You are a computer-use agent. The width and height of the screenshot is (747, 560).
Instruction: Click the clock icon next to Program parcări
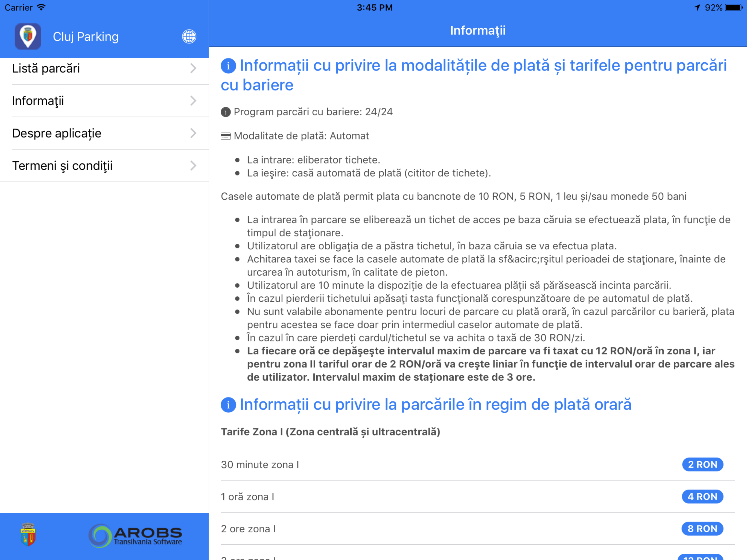pyautogui.click(x=226, y=112)
